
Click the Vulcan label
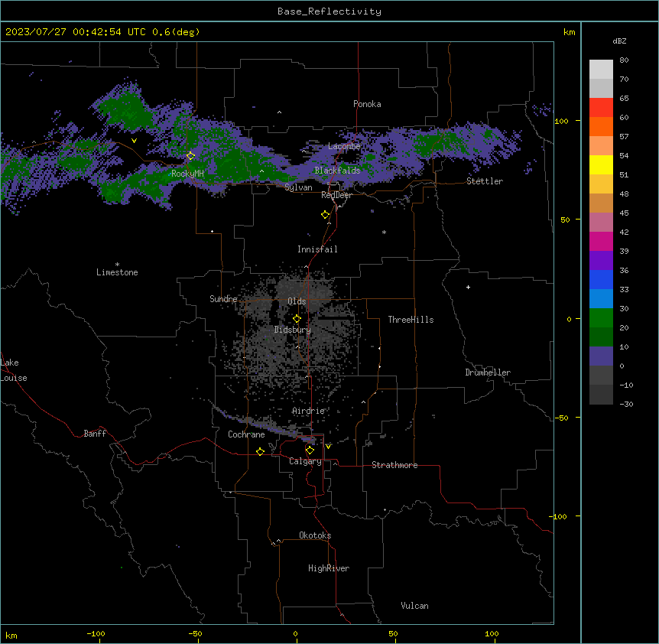point(414,606)
